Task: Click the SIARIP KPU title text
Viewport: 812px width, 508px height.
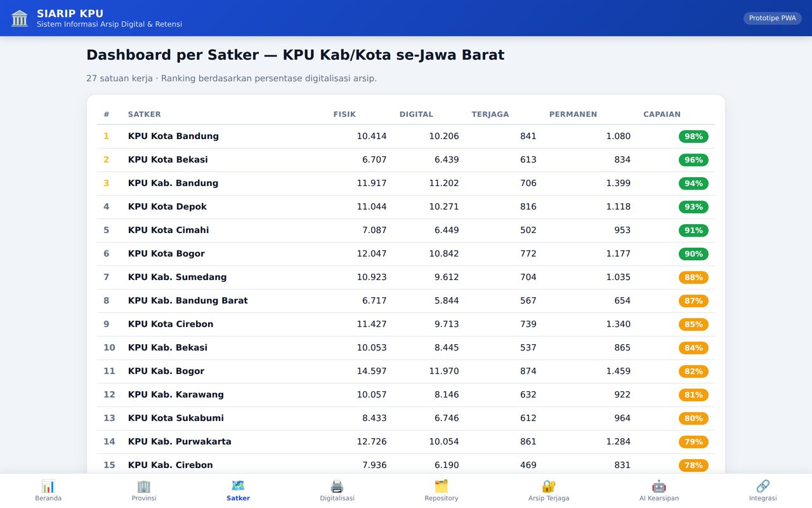Action: (x=70, y=13)
